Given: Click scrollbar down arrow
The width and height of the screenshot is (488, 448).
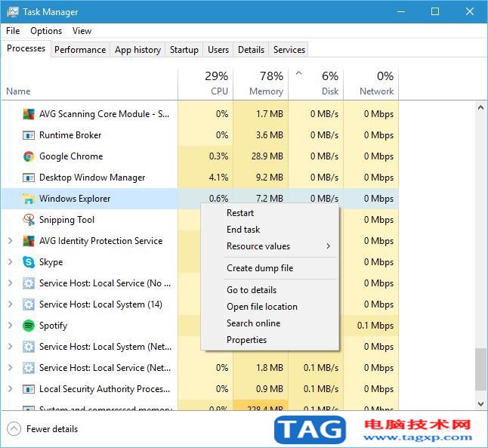Looking at the screenshot, I should (480, 403).
